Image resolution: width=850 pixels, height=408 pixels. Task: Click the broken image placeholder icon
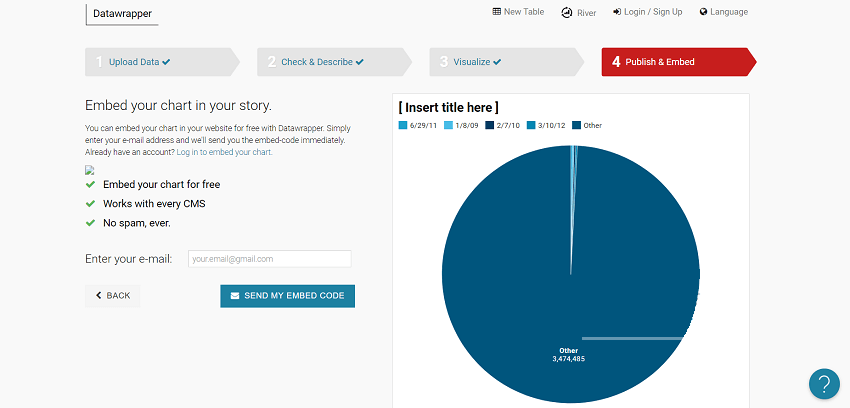pos(89,170)
